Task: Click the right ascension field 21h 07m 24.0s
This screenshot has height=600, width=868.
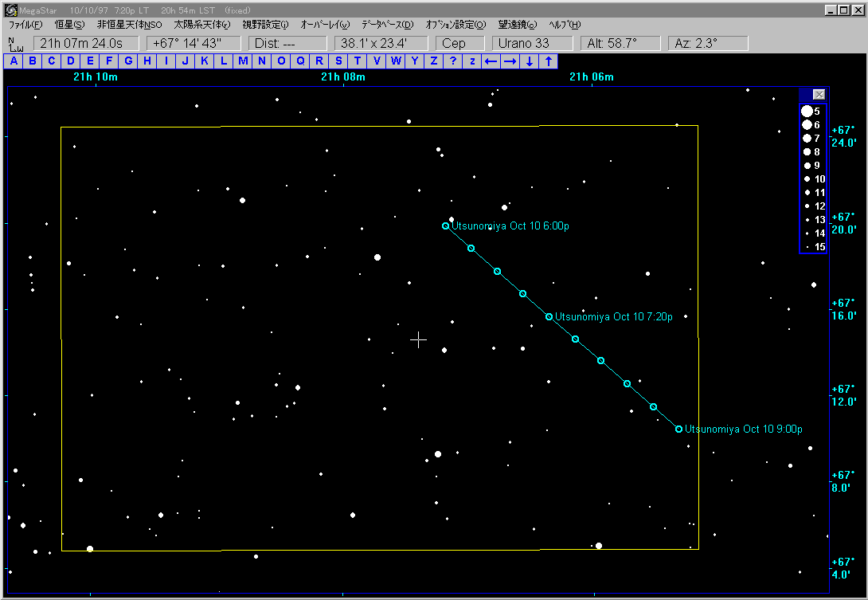Action: coord(86,43)
